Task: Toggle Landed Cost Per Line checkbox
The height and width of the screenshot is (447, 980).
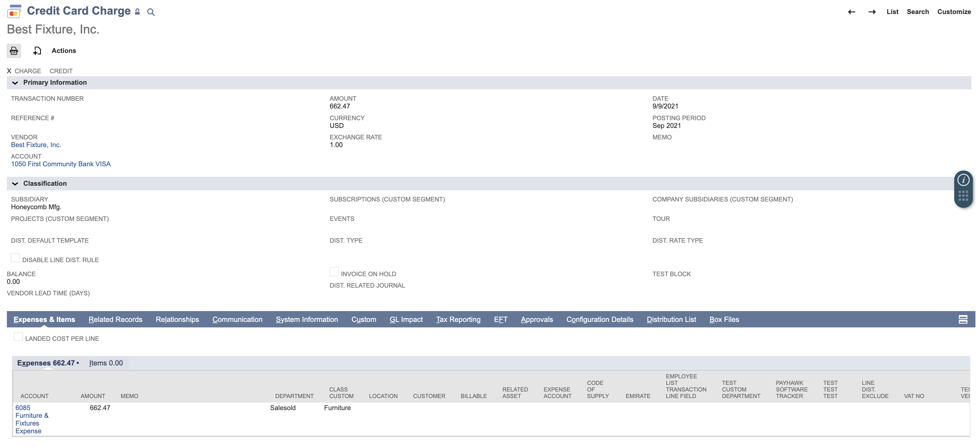Action: [x=18, y=337]
